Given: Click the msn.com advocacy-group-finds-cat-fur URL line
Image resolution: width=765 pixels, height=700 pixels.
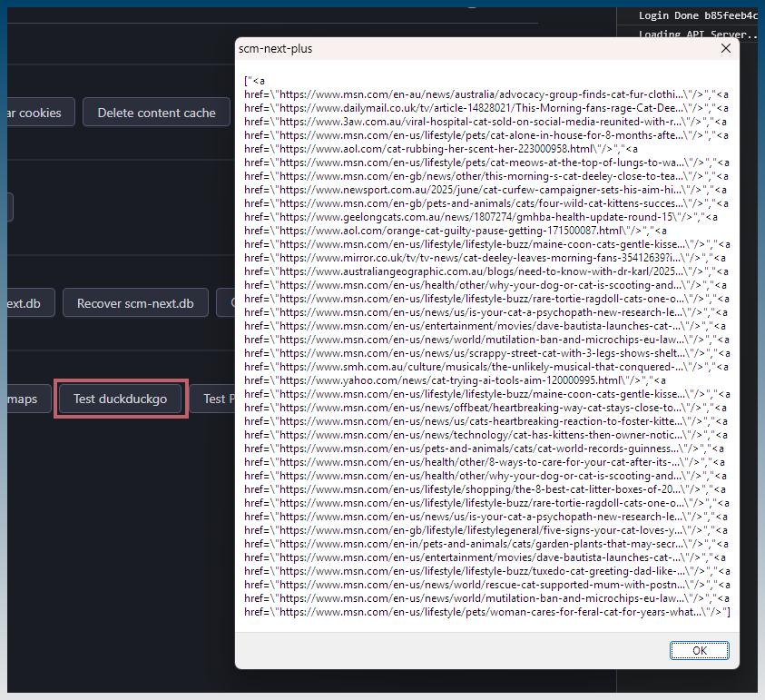Looking at the screenshot, I should pos(486,94).
